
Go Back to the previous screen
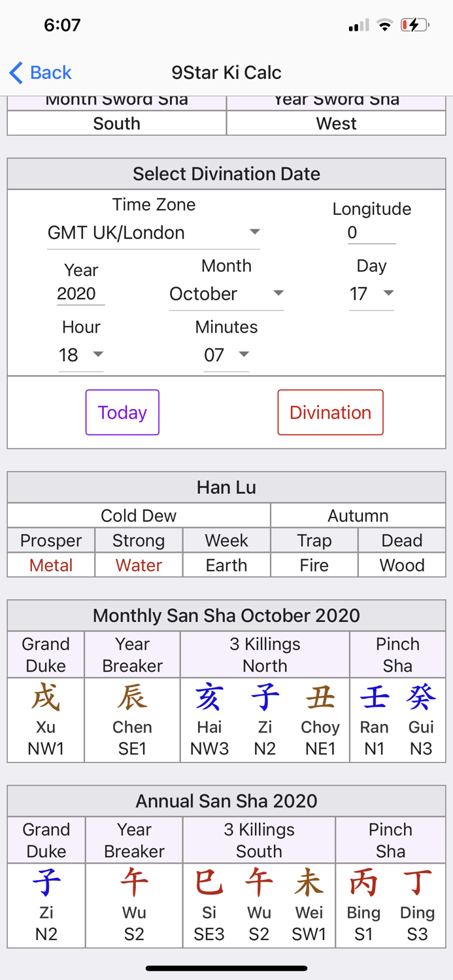39,73
